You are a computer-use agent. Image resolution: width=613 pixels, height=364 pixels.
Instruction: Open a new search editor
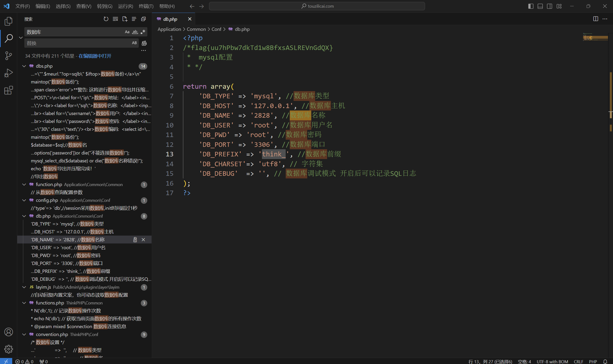(x=125, y=19)
